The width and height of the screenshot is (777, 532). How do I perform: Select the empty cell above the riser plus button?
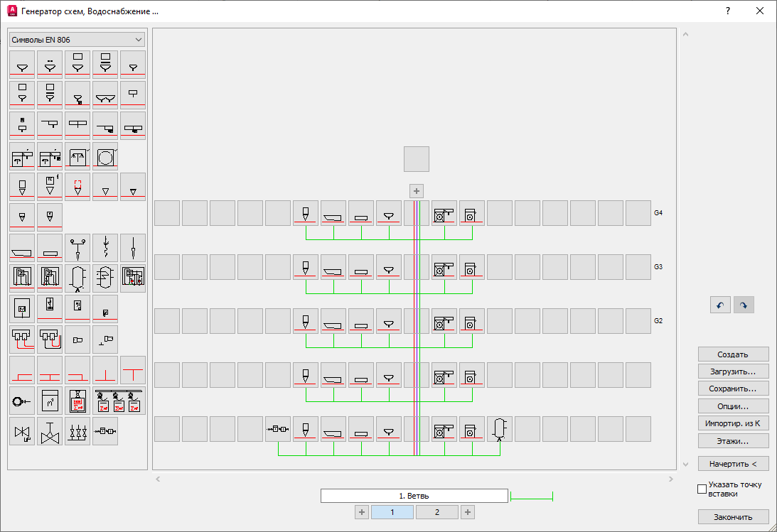[x=417, y=159]
